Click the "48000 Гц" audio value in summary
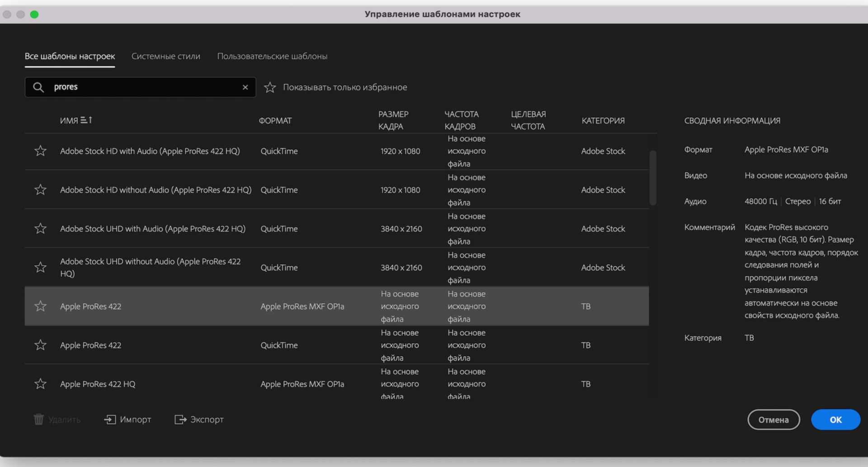 click(761, 201)
